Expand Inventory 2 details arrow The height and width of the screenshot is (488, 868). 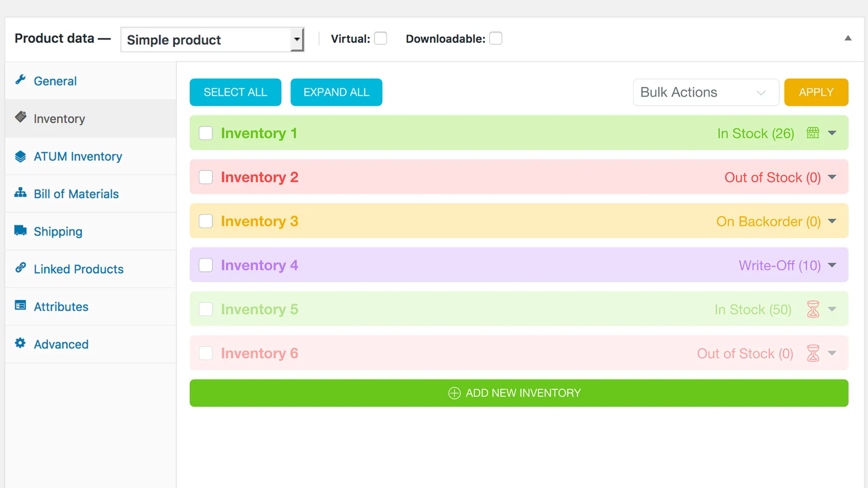click(832, 177)
